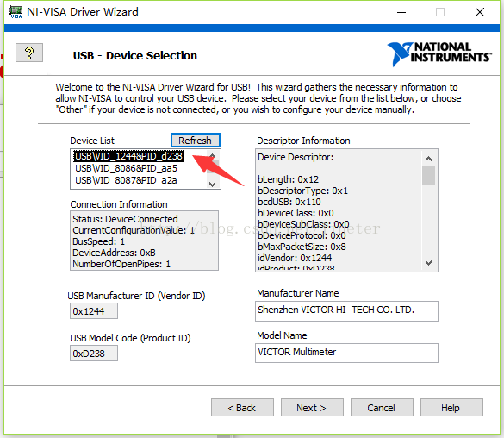Select USB\VID_1244&PID_d238 in Device List

[x=129, y=156]
